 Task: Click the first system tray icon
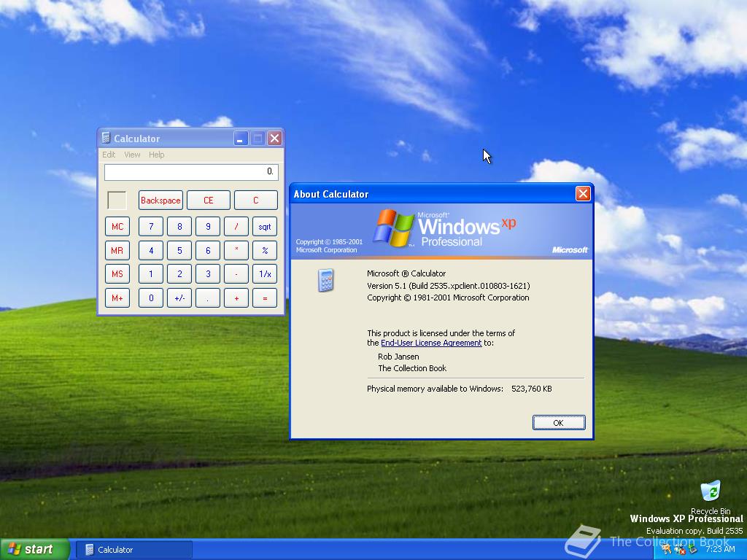click(x=667, y=549)
